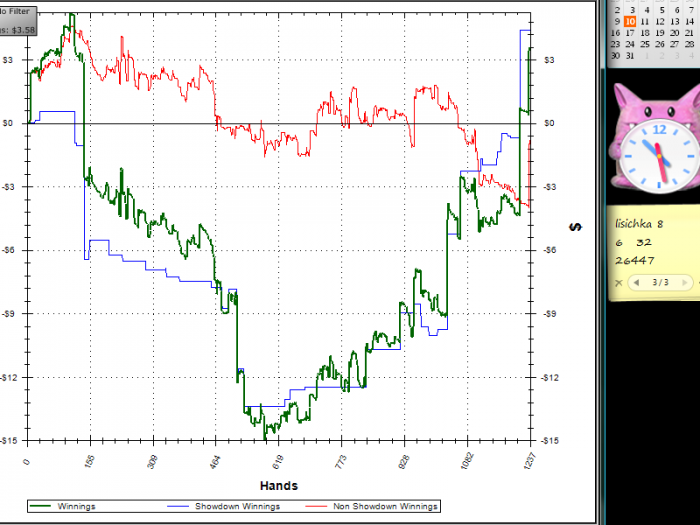The width and height of the screenshot is (700, 525).
Task: Select date 24 in the calendar gadget
Action: (630, 44)
